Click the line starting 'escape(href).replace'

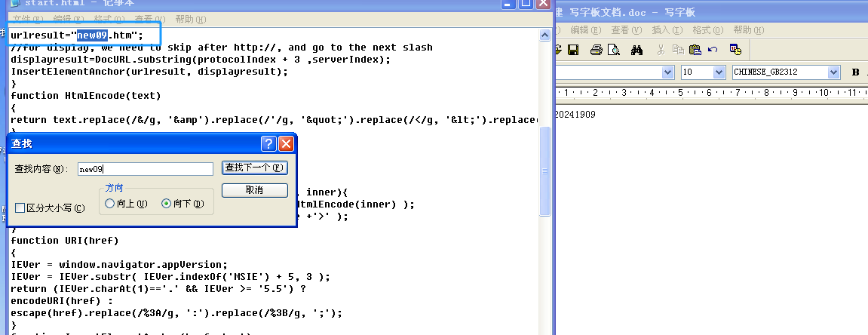click(x=176, y=313)
